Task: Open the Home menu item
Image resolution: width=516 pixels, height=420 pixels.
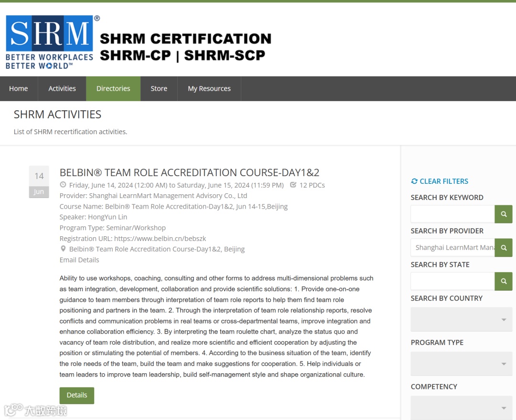Action: pyautogui.click(x=19, y=89)
